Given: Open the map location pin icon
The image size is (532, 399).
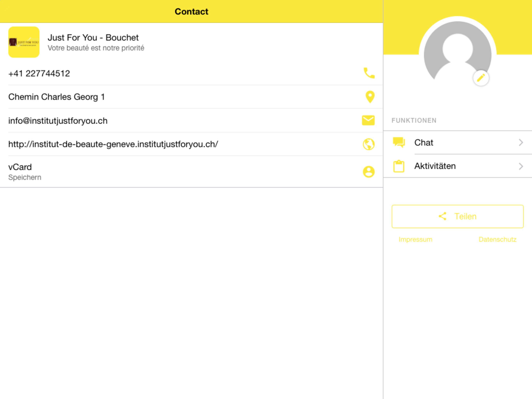Looking at the screenshot, I should (370, 97).
